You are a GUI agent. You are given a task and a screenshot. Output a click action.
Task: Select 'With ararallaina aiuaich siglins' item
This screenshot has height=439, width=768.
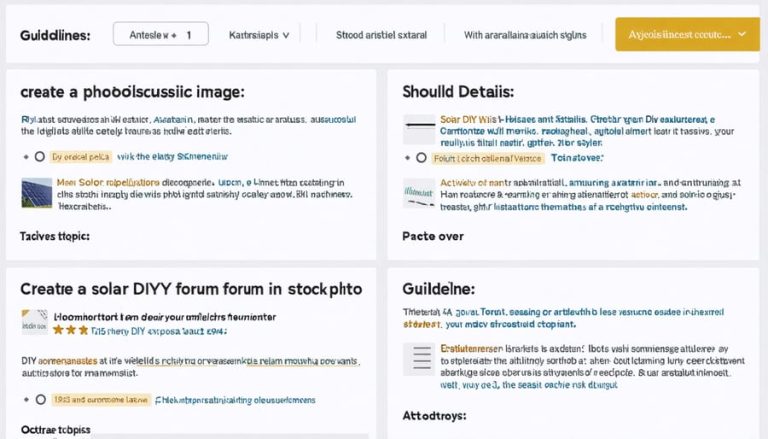coord(525,35)
